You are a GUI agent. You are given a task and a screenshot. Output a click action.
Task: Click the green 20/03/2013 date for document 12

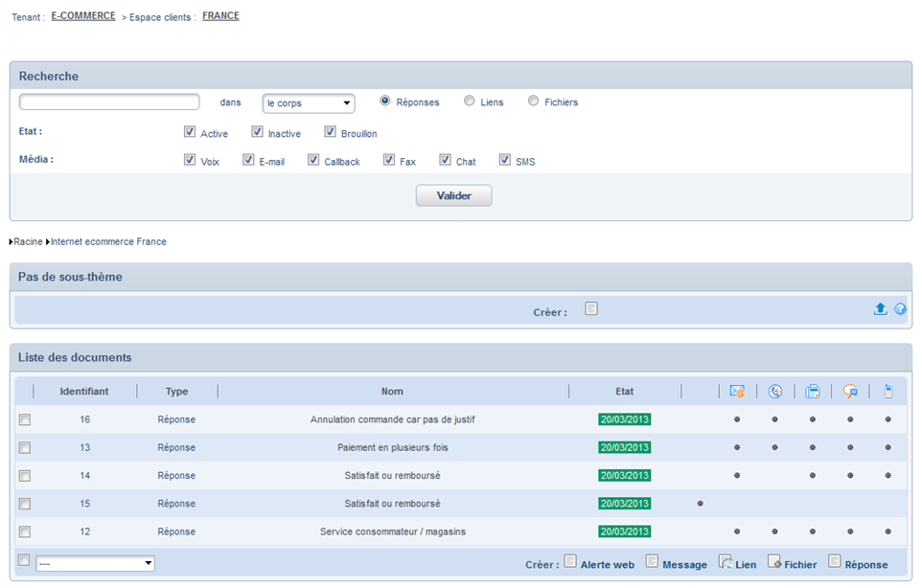click(x=625, y=531)
